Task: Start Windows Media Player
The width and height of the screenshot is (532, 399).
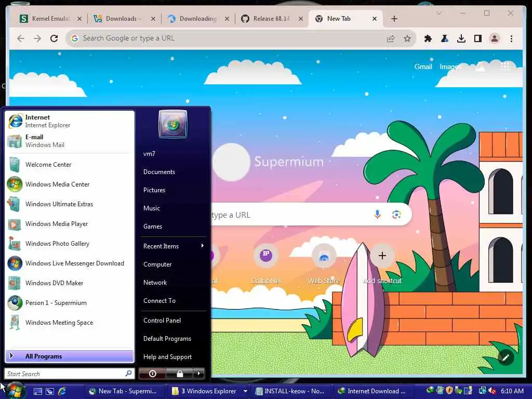Action: point(70,224)
